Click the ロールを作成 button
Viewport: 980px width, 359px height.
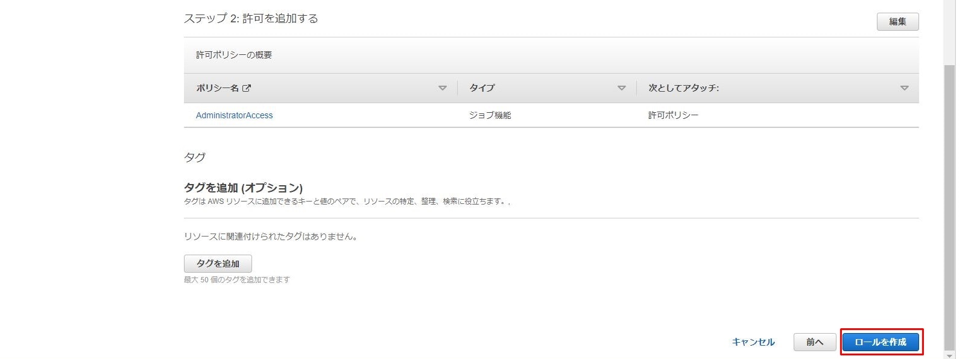pos(880,342)
